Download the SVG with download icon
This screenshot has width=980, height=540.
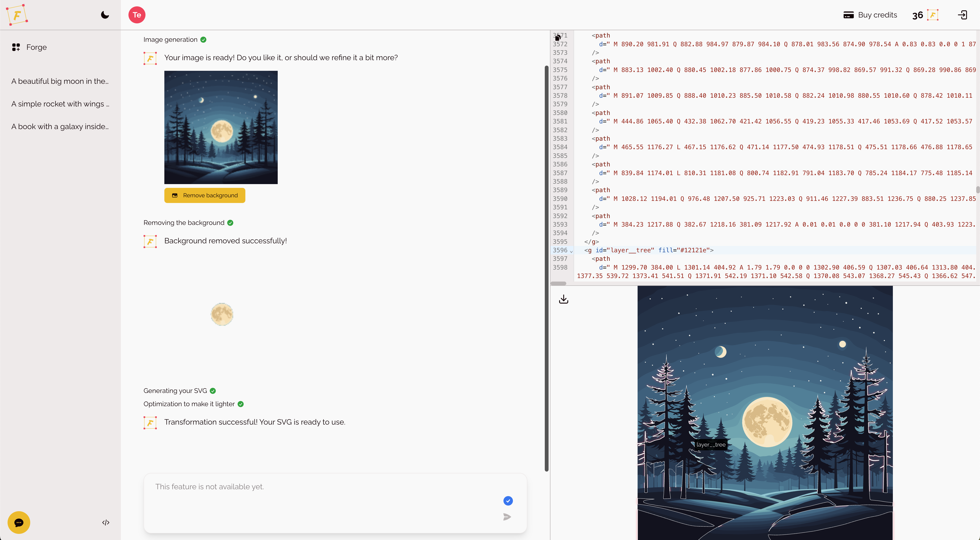563,299
